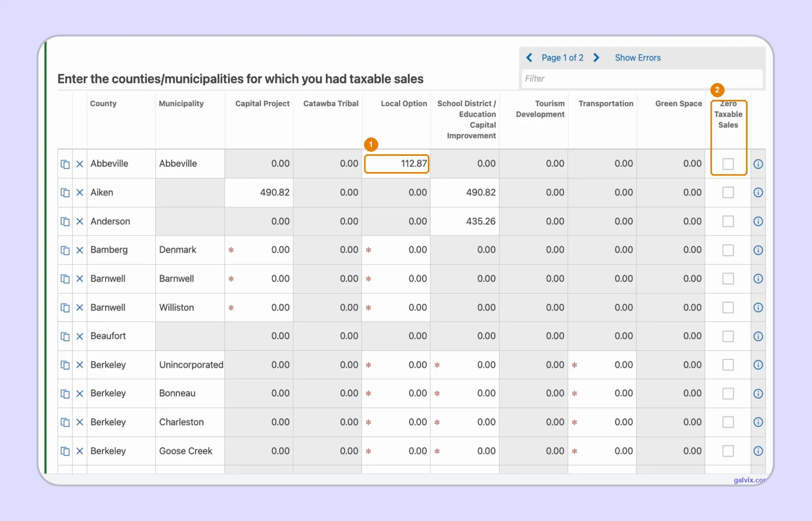The height and width of the screenshot is (521, 812).
Task: Select the Denmark municipality cell
Action: (190, 250)
